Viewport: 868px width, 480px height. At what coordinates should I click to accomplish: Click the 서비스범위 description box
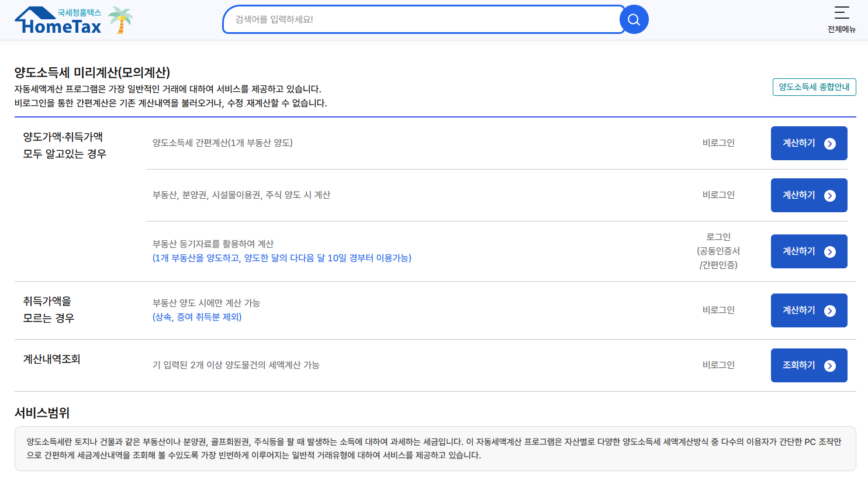click(434, 451)
